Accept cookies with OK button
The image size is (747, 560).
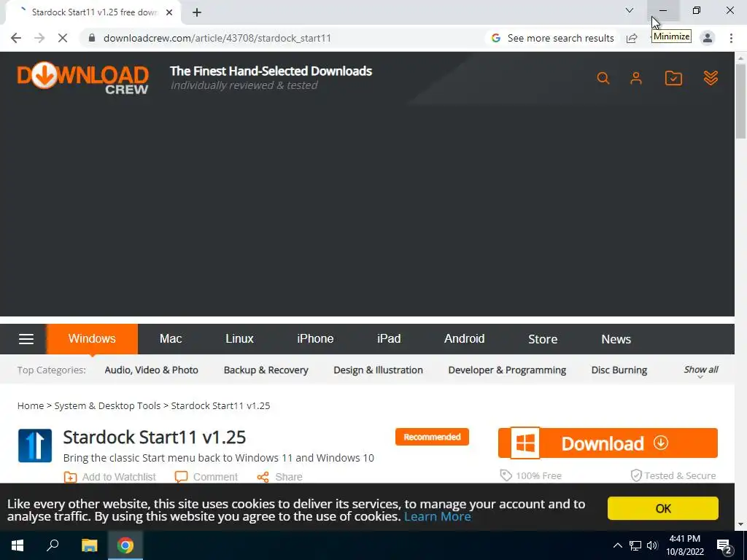point(662,508)
